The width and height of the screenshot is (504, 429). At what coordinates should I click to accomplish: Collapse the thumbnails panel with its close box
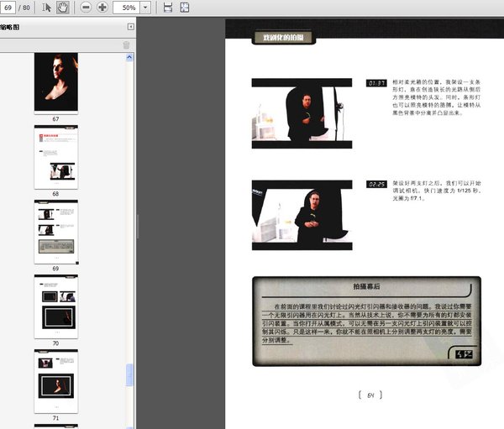pyautogui.click(x=131, y=27)
